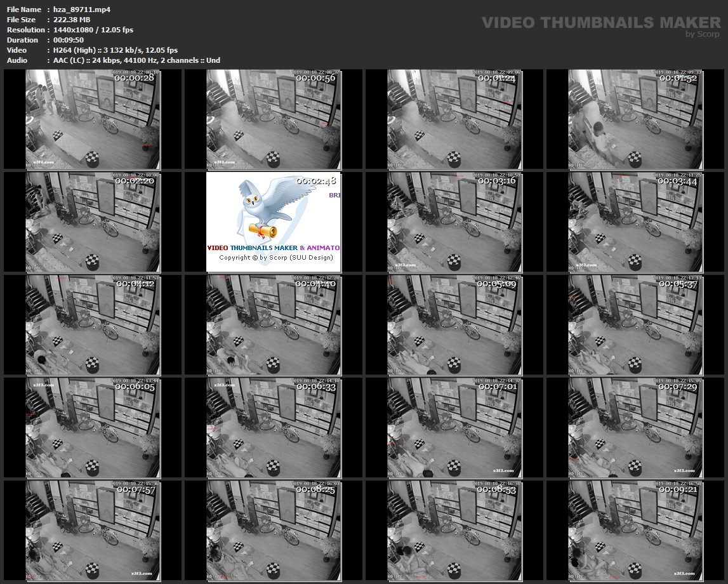Click the resolution value 1440x1080 / 12.05 fps
728x584 pixels.
[93, 30]
